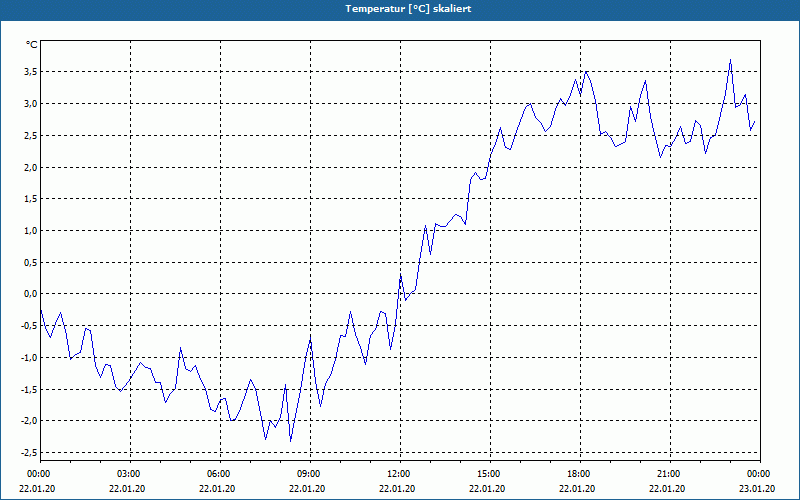Click the 18:00 time label
Image resolution: width=800 pixels, height=500 pixels.
click(x=578, y=474)
